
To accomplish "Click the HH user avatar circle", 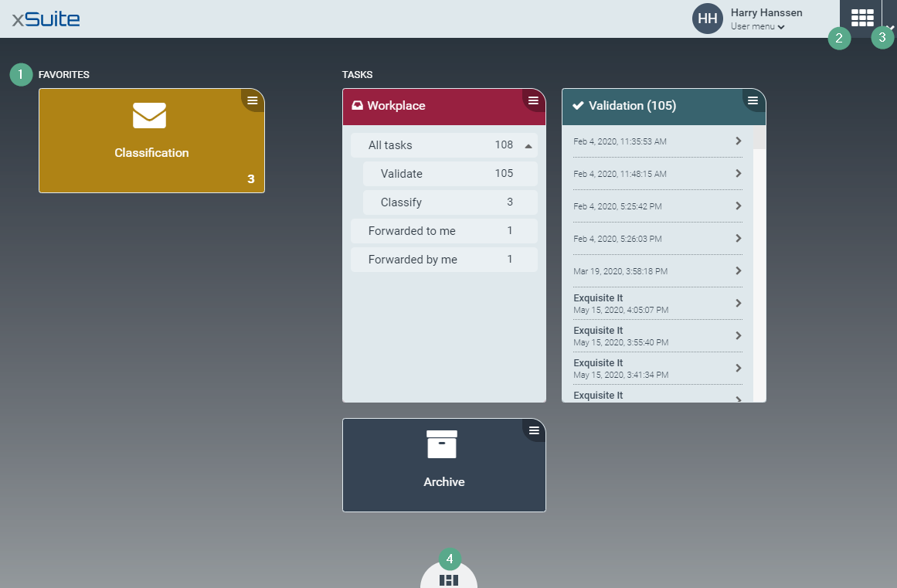I will (707, 19).
